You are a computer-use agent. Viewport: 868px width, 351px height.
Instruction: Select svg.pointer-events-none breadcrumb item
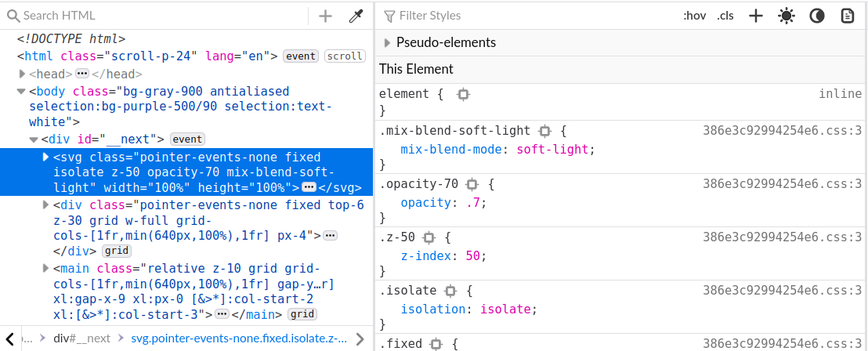(238, 338)
